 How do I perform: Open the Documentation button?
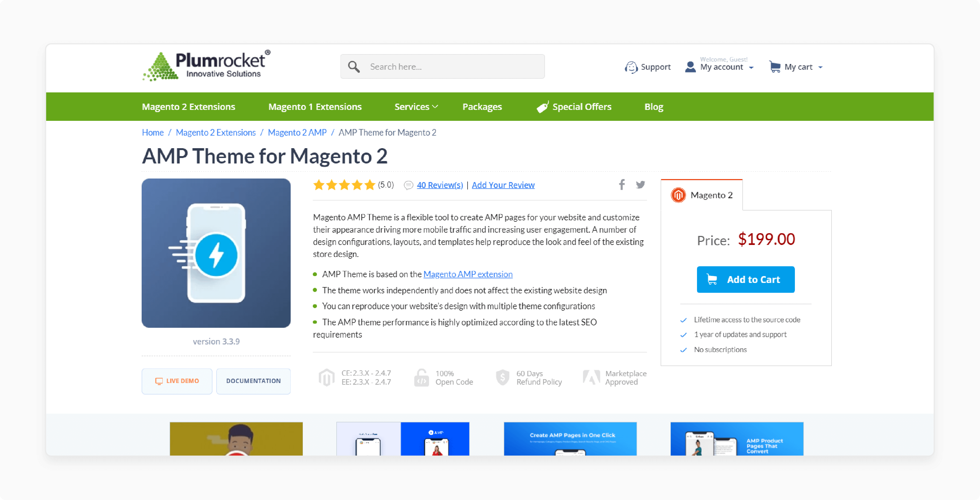tap(253, 381)
